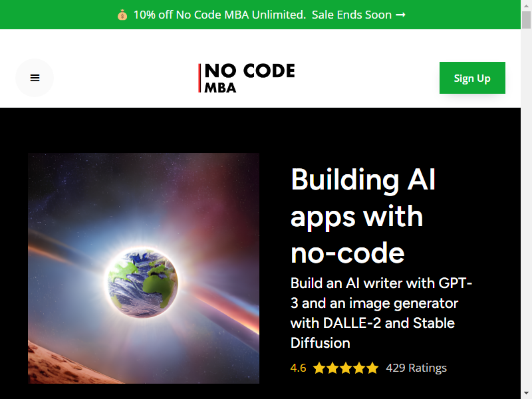Click the Earth in space course image

tap(144, 269)
